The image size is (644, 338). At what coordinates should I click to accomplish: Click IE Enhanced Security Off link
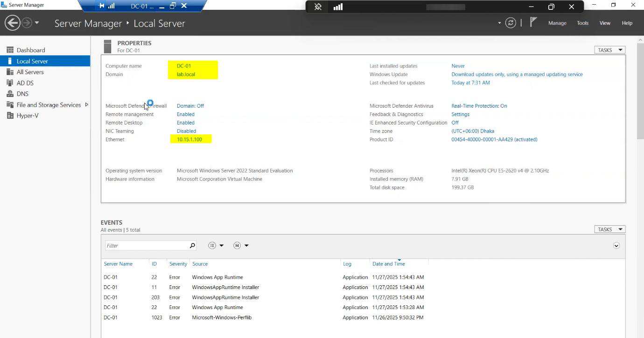click(455, 123)
